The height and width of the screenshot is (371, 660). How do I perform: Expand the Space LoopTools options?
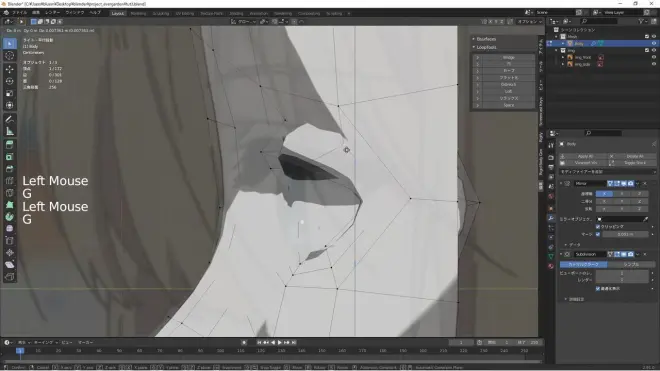click(477, 105)
